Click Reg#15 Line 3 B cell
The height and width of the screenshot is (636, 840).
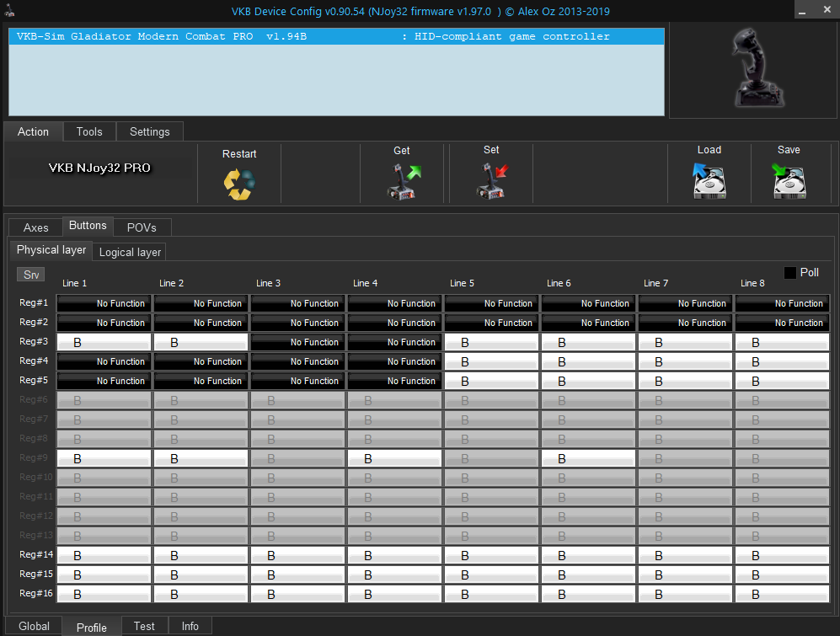pyautogui.click(x=298, y=575)
